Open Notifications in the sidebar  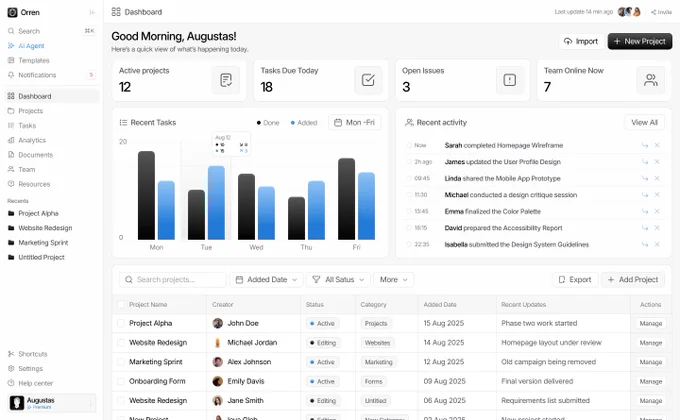37,75
